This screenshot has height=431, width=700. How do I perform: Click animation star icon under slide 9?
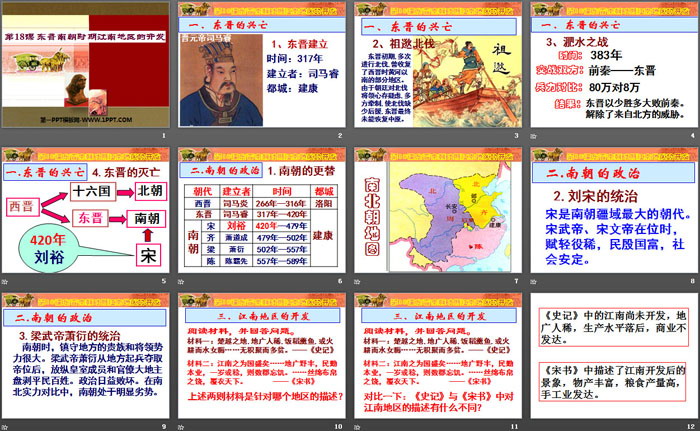tap(4, 427)
